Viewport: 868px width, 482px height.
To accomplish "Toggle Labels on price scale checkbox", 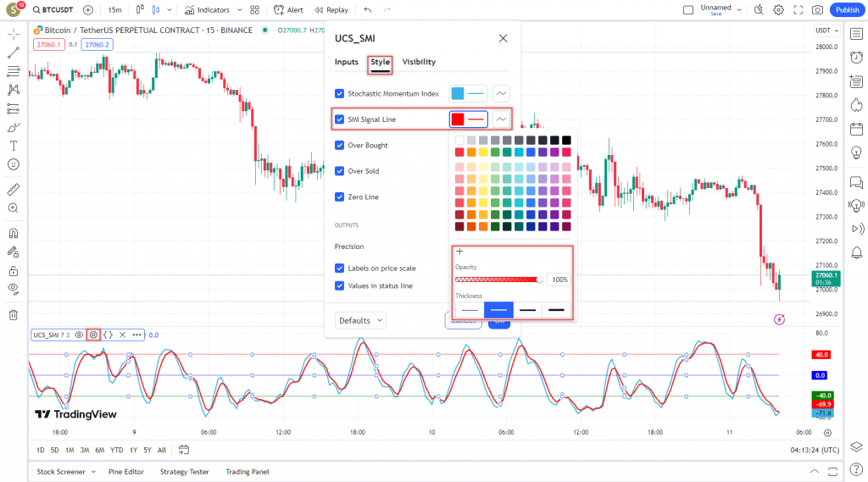I will pyautogui.click(x=340, y=268).
